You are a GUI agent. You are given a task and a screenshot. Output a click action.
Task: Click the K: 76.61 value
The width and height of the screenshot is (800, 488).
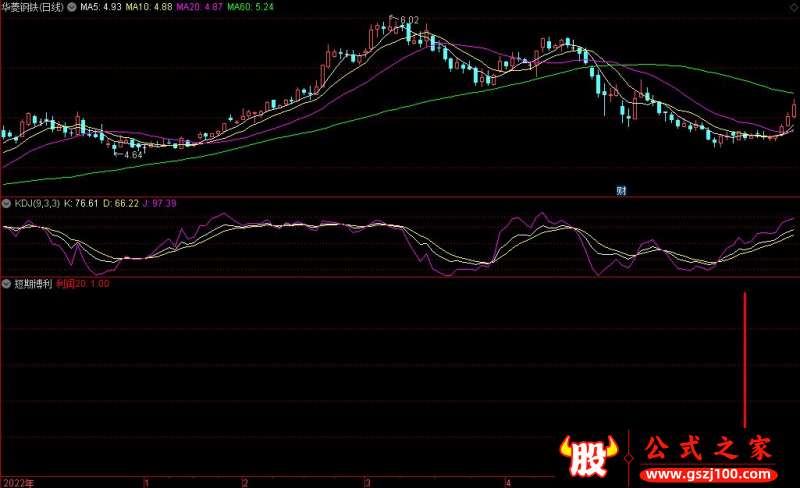tap(81, 204)
